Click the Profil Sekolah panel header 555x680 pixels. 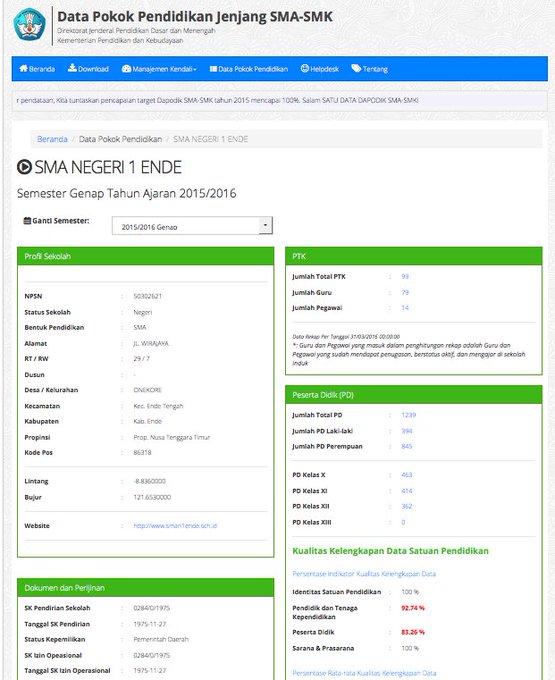coord(146,256)
